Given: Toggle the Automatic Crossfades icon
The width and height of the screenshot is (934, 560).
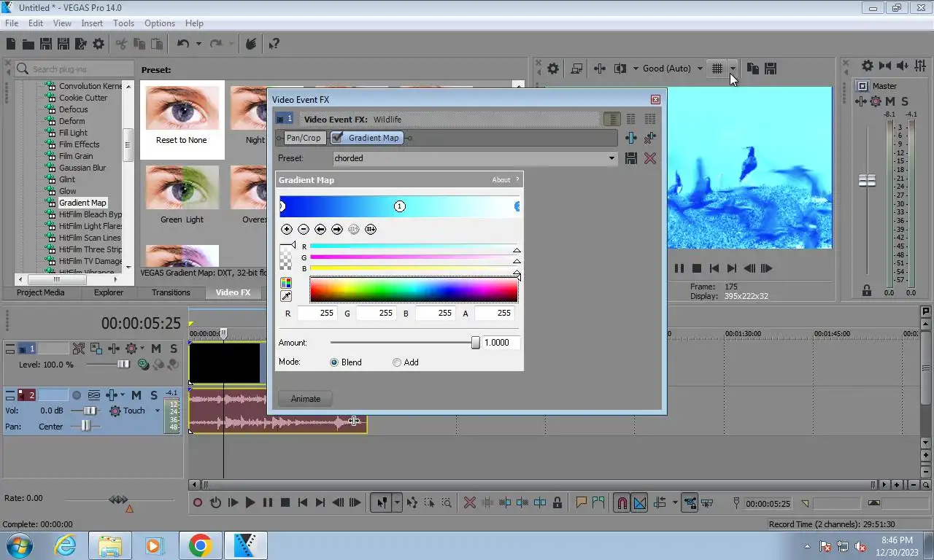Looking at the screenshot, I should [x=639, y=502].
